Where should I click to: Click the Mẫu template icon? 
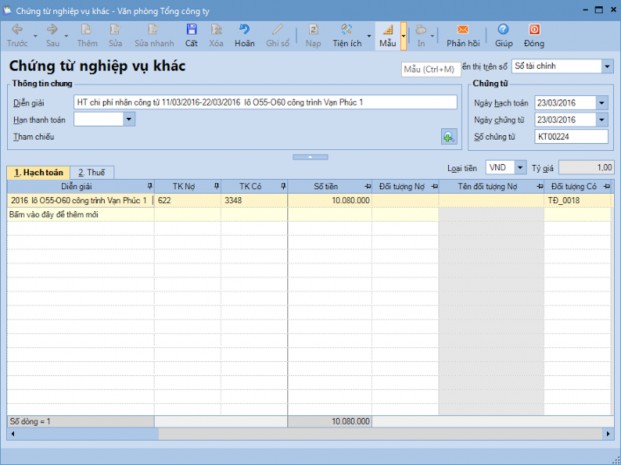pyautogui.click(x=387, y=30)
